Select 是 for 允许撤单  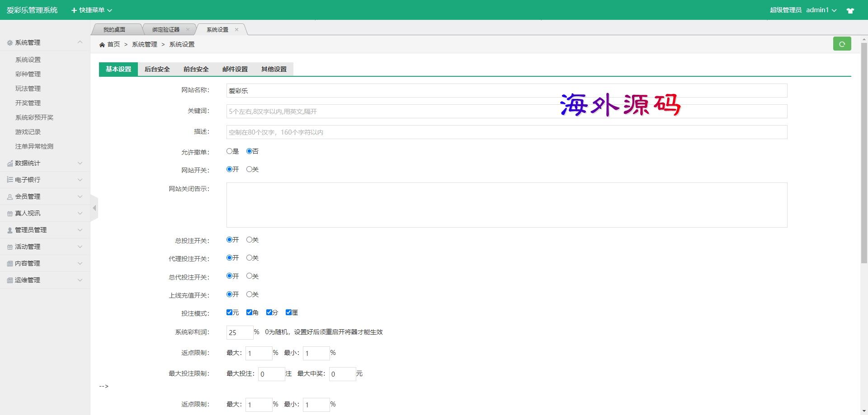pyautogui.click(x=229, y=151)
